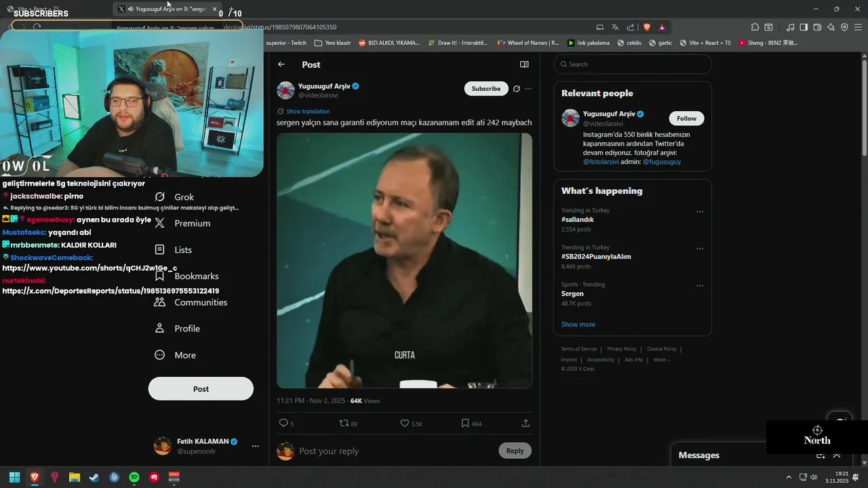Open options for #sallandık trend

point(700,211)
